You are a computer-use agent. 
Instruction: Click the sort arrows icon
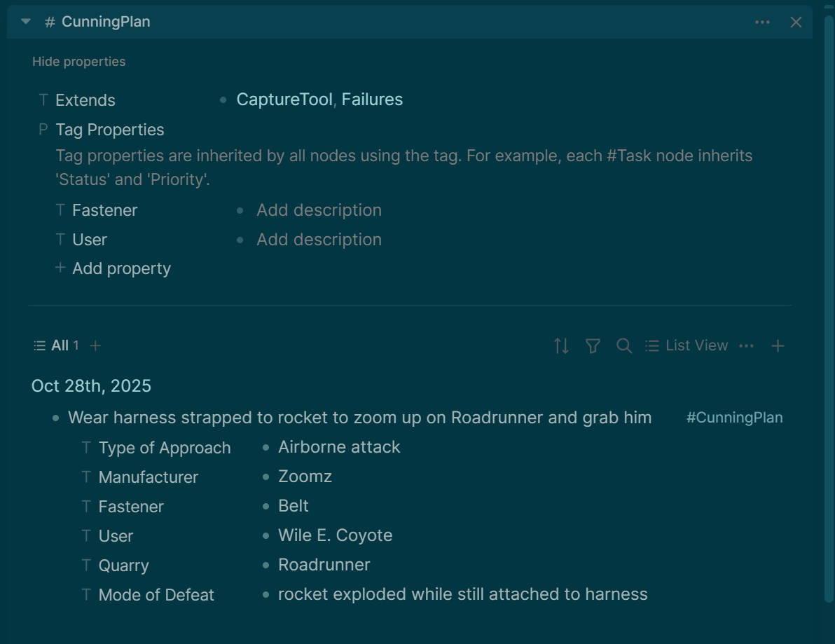[x=561, y=345]
